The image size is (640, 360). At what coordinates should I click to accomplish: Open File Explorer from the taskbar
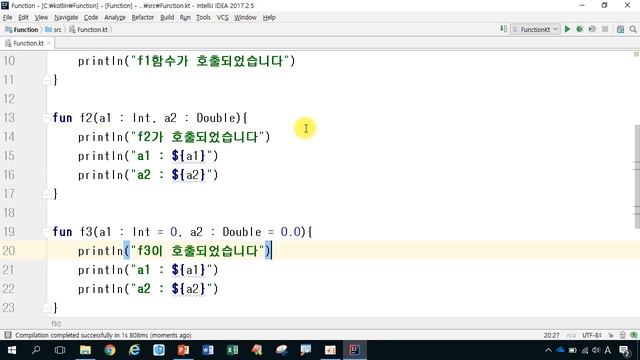coord(85,350)
